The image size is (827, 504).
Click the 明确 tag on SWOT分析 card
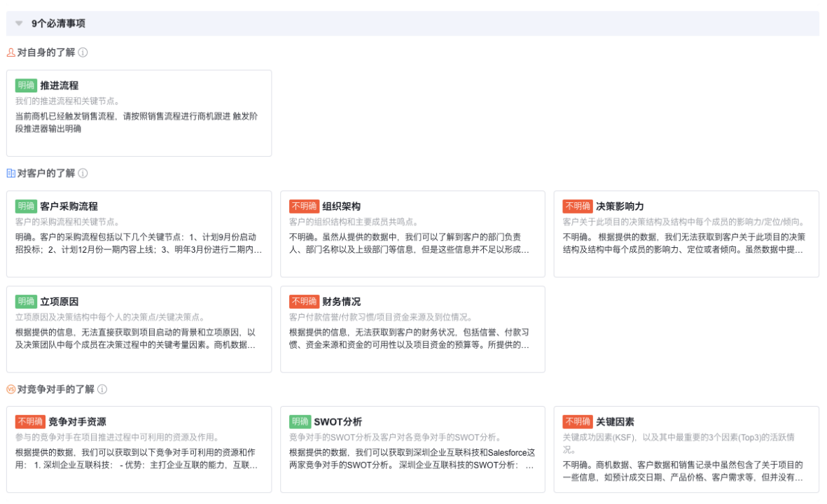pyautogui.click(x=300, y=422)
